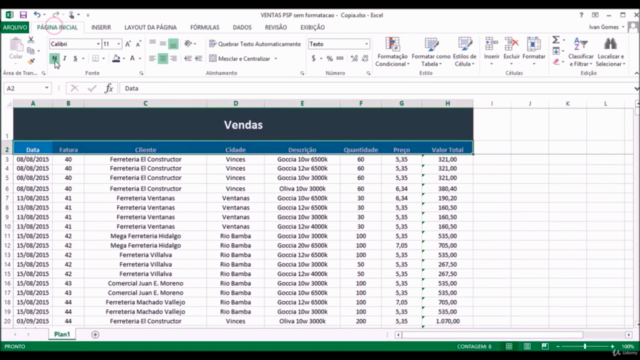This screenshot has height=360, width=640.
Task: Click the increase decimal places icon
Action: point(354,58)
